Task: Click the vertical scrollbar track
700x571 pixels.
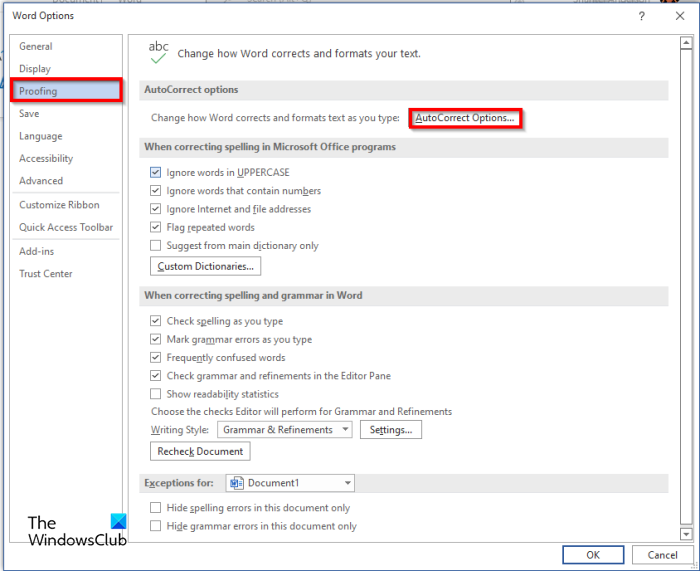Action: 686,286
